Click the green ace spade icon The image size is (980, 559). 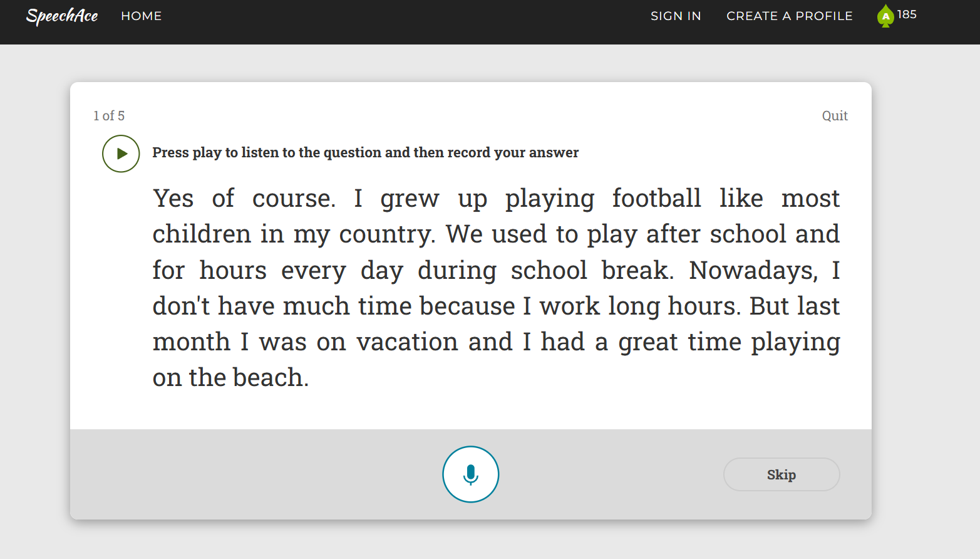pos(885,16)
